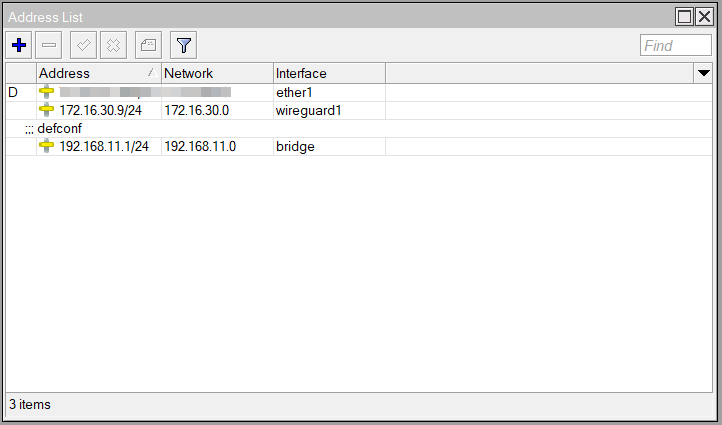The image size is (722, 425).
Task: Open the filter funnel icon
Action: coord(183,45)
